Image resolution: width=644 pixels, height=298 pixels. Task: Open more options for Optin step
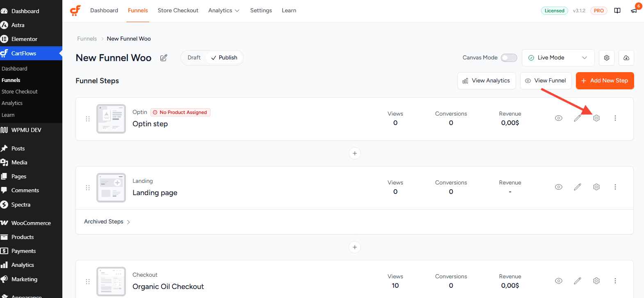(x=615, y=118)
